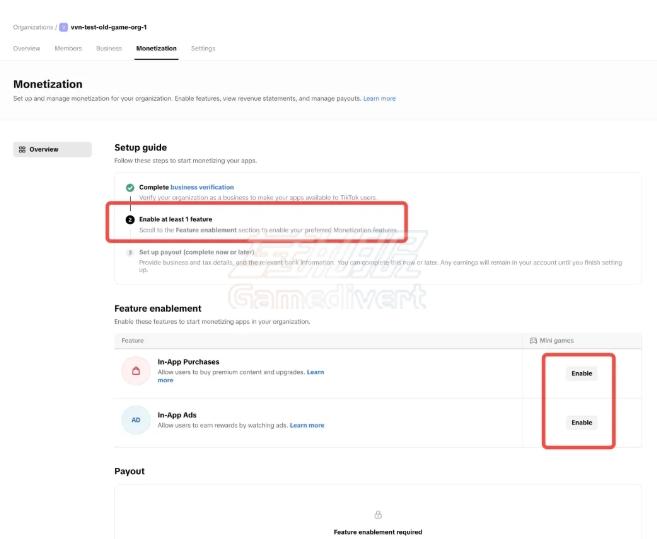Click the 'Feature enablement required' text
This screenshot has width=657, height=539.
pos(378,532)
